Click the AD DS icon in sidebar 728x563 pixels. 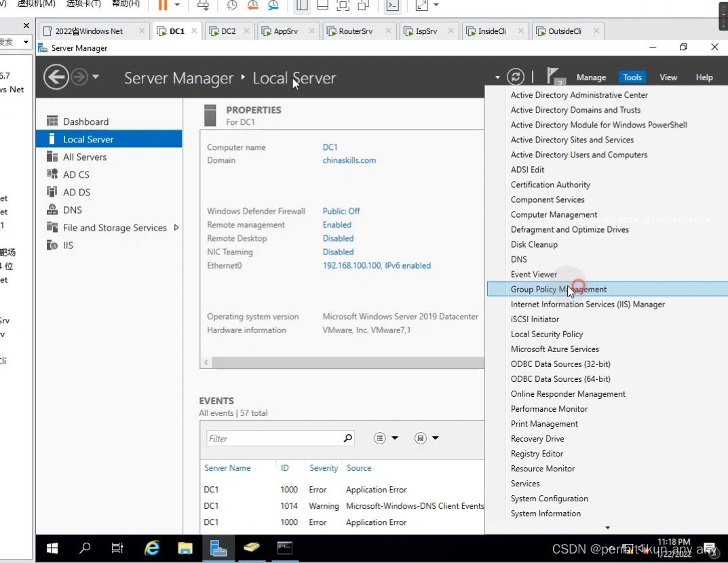tap(52, 192)
